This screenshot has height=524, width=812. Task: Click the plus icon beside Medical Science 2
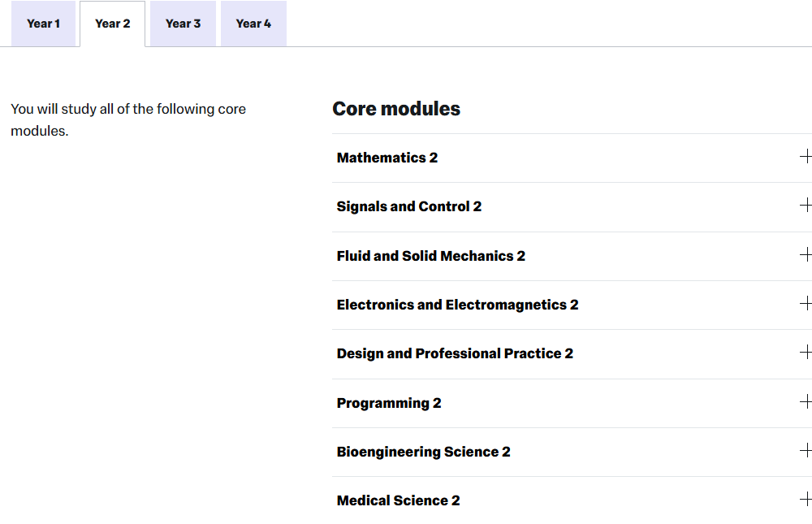806,500
